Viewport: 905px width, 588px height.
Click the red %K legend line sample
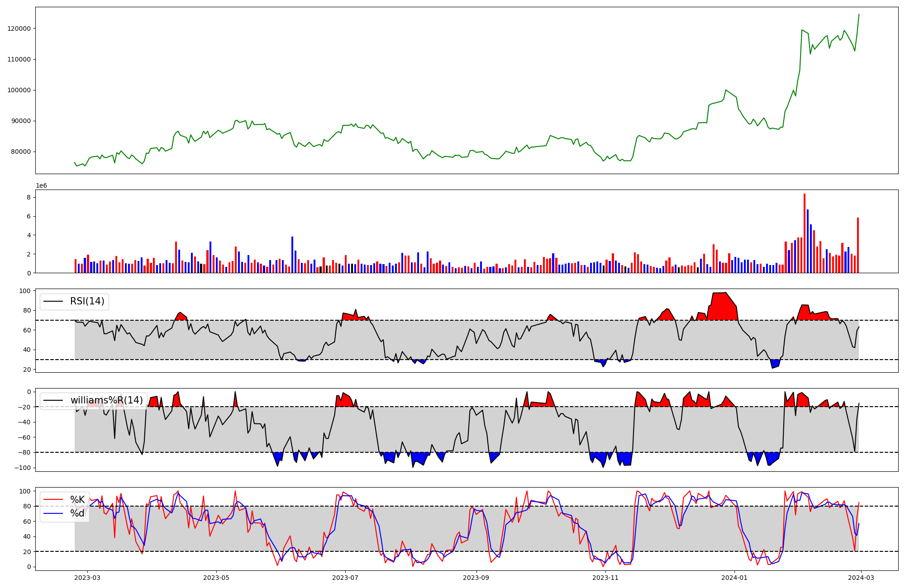coord(53,500)
